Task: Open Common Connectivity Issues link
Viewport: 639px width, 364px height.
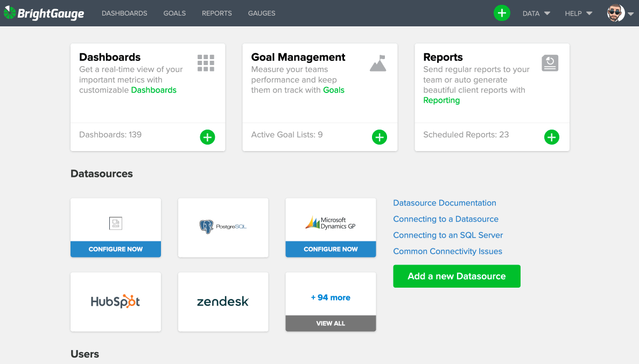Action: (447, 251)
